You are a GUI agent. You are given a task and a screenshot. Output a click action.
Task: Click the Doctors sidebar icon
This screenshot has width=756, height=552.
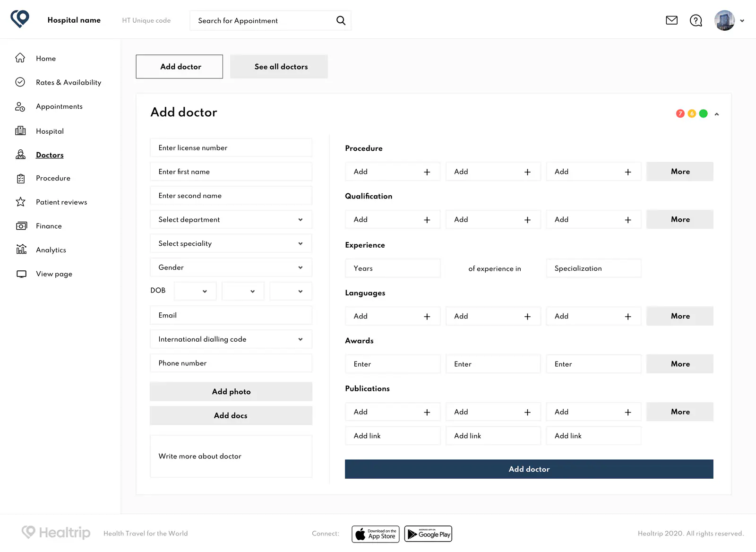(20, 155)
